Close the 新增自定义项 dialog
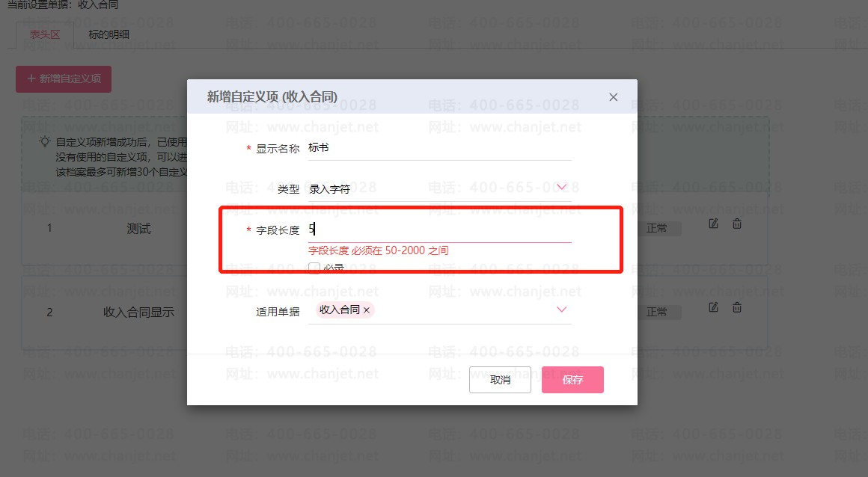Screen dimensions: 868x477 [x=613, y=97]
